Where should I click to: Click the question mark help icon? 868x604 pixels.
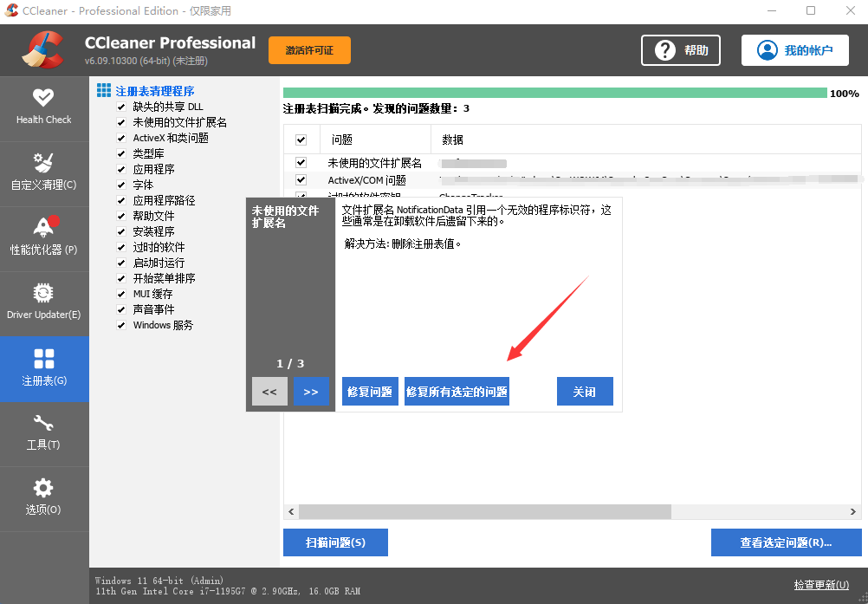point(664,50)
